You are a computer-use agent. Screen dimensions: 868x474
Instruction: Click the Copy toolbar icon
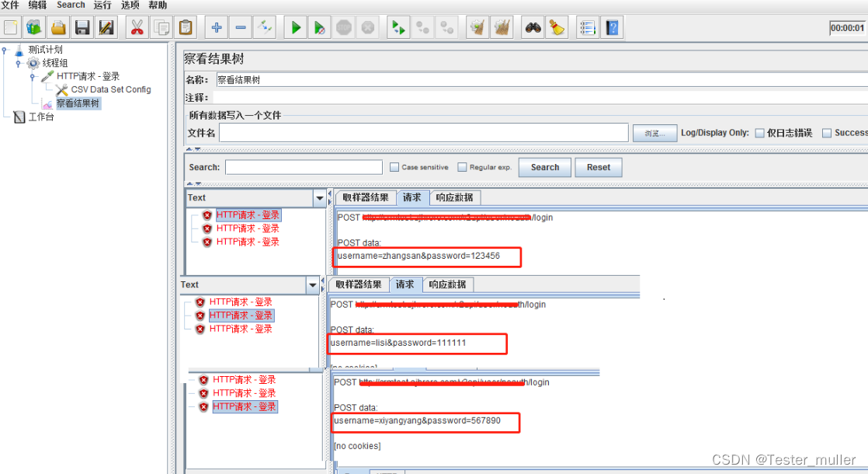point(161,27)
